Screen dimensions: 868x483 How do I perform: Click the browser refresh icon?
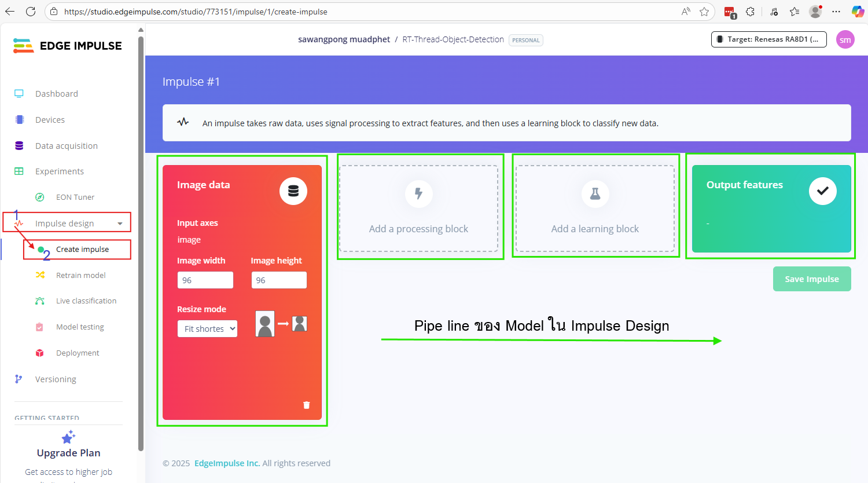(x=31, y=12)
